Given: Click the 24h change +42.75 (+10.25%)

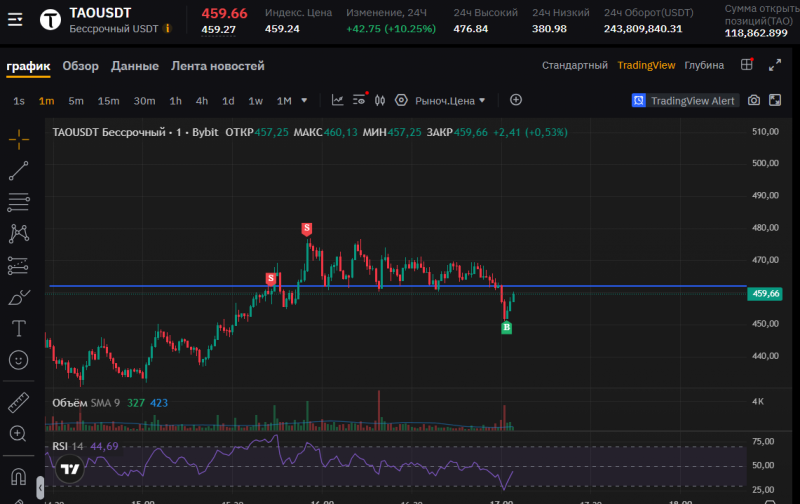Looking at the screenshot, I should click(x=391, y=29).
